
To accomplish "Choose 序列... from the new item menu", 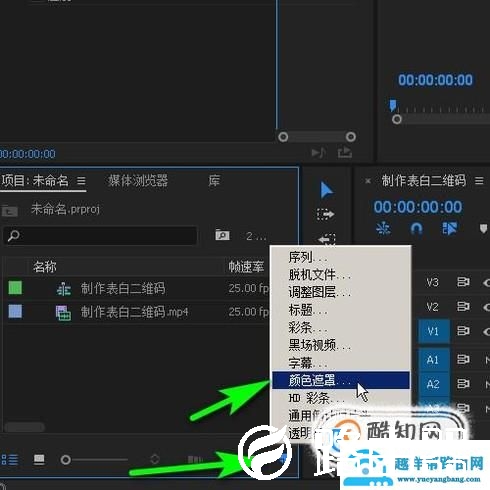I will (x=341, y=257).
